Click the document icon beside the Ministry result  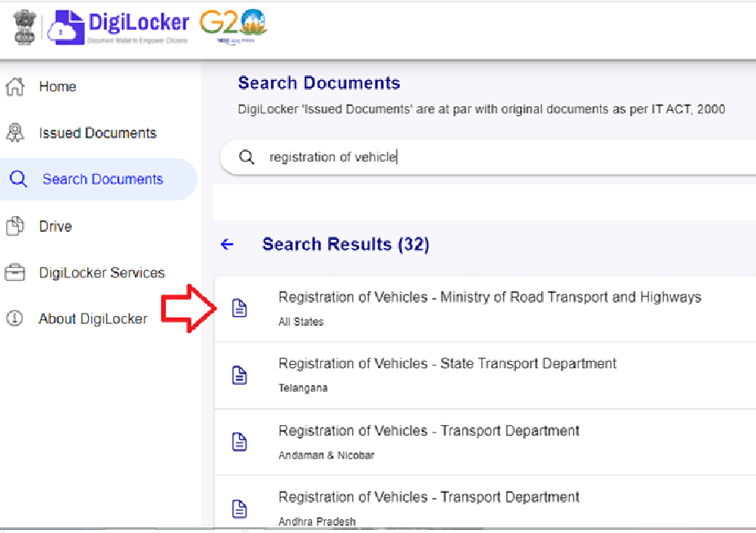click(239, 304)
